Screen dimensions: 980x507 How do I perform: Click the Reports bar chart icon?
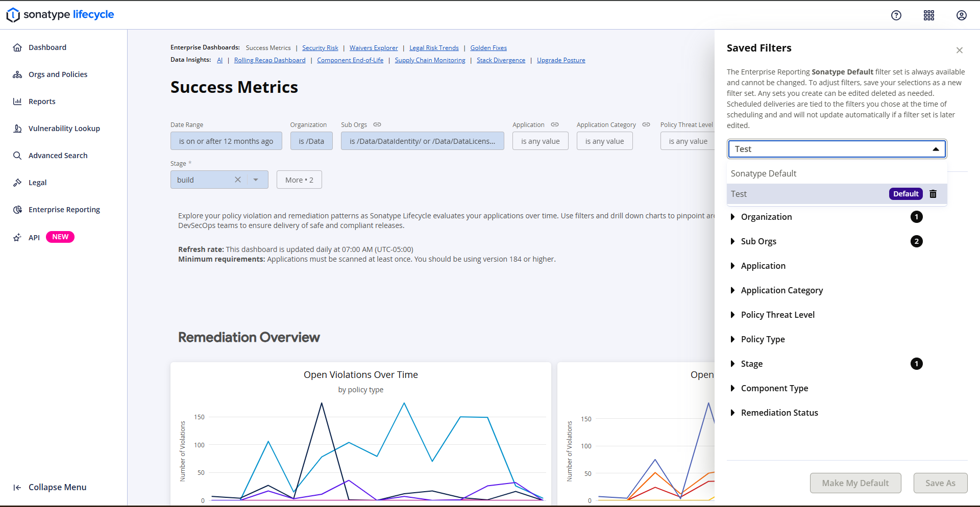tap(17, 102)
